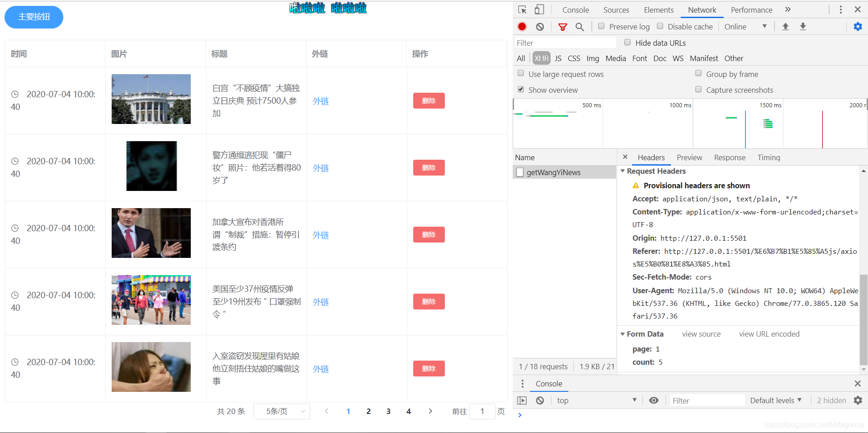Open the Online throttling dropdown
The height and width of the screenshot is (433, 868).
[x=745, y=26]
